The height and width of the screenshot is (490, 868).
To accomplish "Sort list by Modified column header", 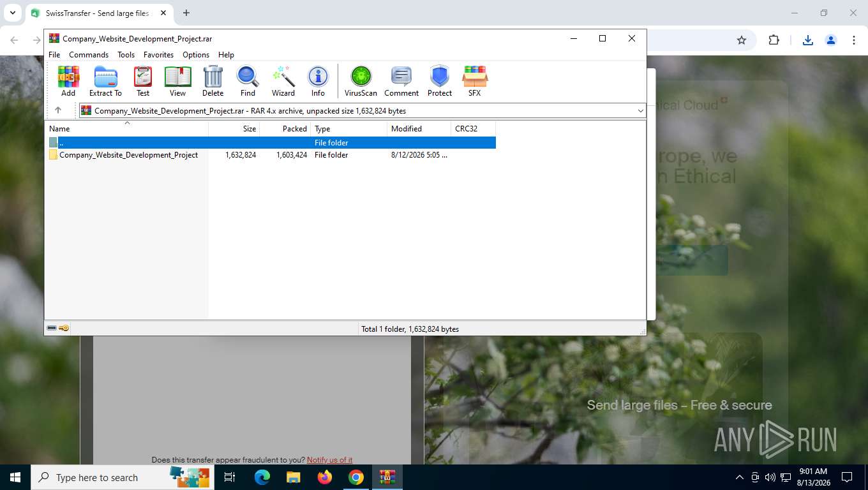I will [419, 128].
